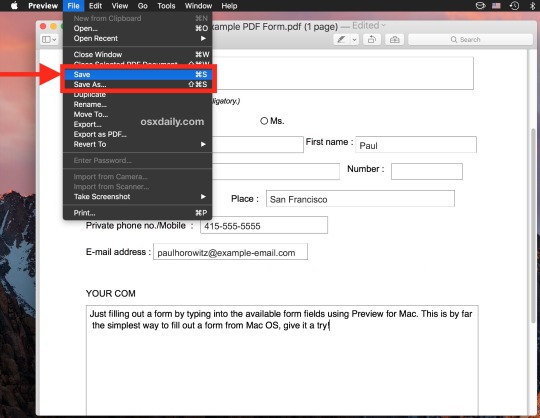This screenshot has height=418, width=540.
Task: Click the Rotate toolbar icon
Action: point(372,40)
